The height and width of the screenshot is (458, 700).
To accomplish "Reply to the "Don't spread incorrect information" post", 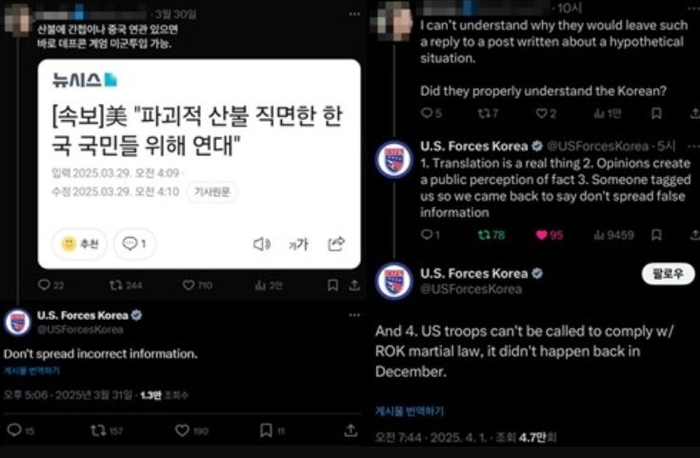I will 14,430.
